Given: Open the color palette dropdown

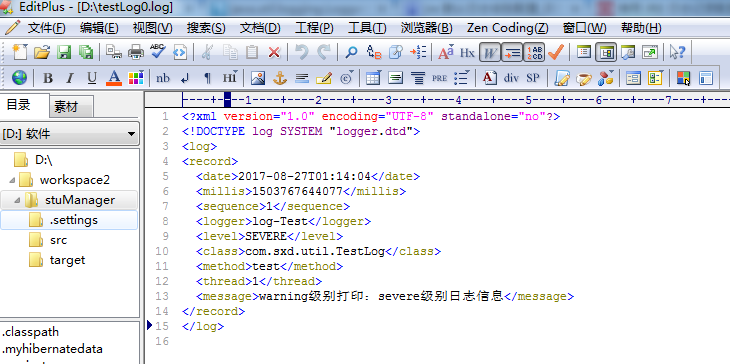Looking at the screenshot, I should (x=136, y=78).
